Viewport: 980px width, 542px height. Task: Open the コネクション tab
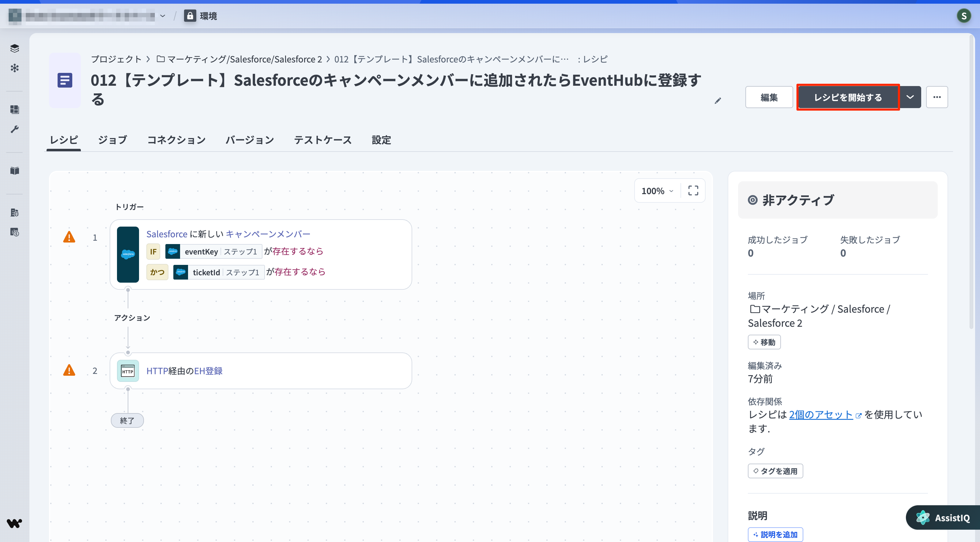[x=176, y=140]
